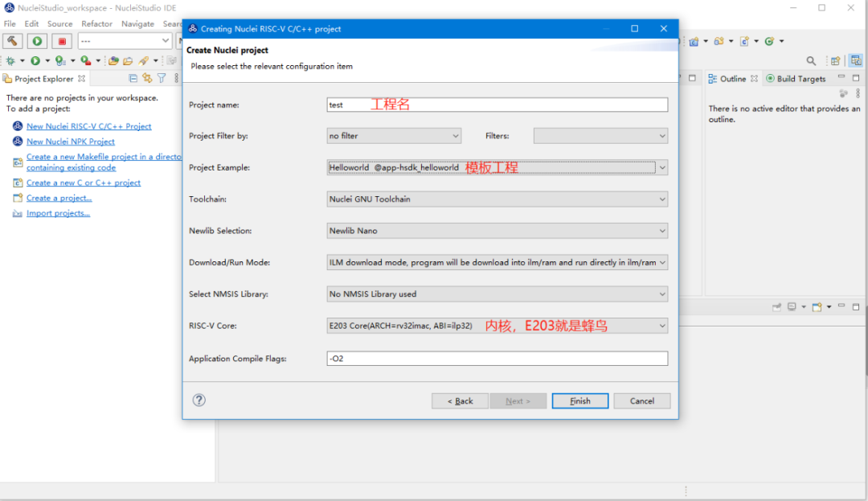
Task: Click the Cancel button
Action: pyautogui.click(x=642, y=400)
